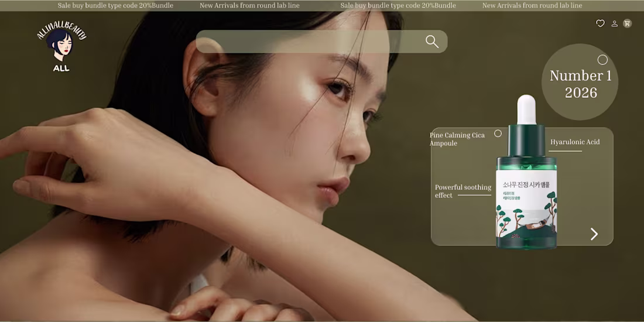Open the wishlist heart icon
The image size is (644, 322).
[600, 23]
